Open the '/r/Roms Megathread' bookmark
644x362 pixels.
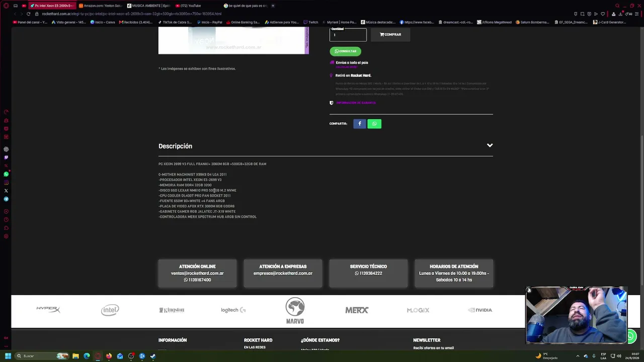coord(494,22)
